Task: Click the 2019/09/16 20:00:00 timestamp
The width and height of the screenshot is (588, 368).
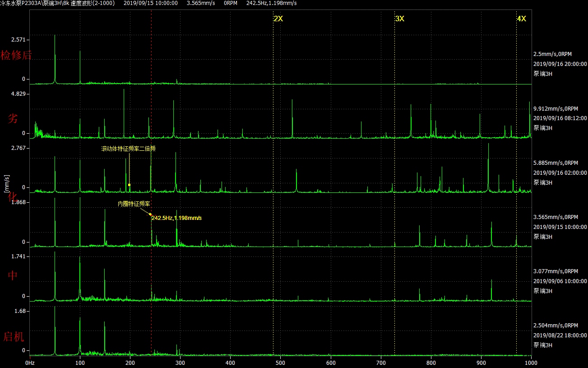Action: point(560,64)
